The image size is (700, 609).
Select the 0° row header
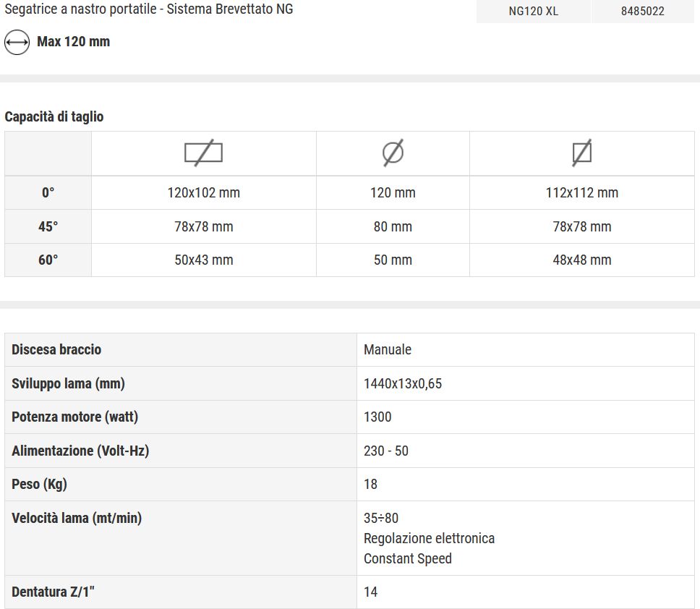pyautogui.click(x=48, y=193)
